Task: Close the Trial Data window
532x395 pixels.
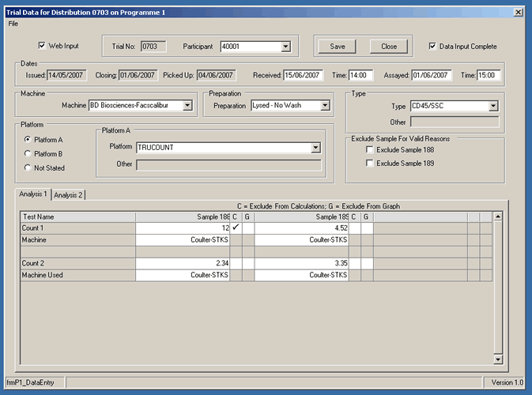Action: [x=518, y=13]
